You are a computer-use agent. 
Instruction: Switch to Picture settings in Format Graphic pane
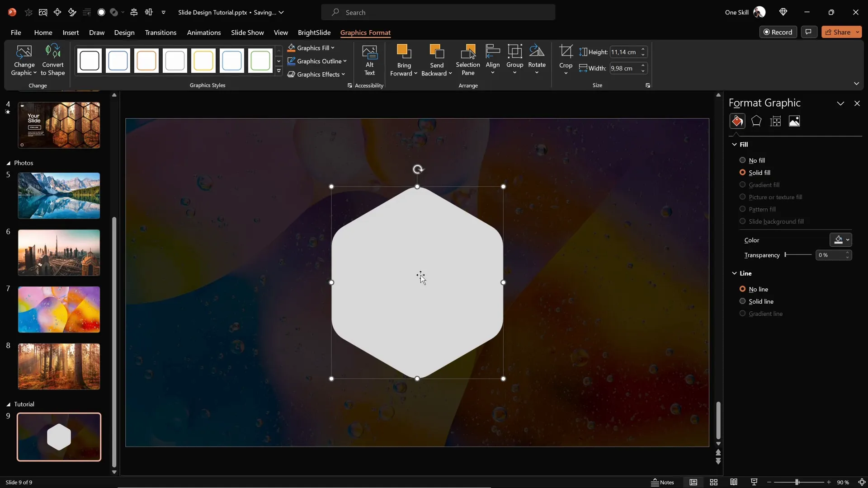(794, 121)
